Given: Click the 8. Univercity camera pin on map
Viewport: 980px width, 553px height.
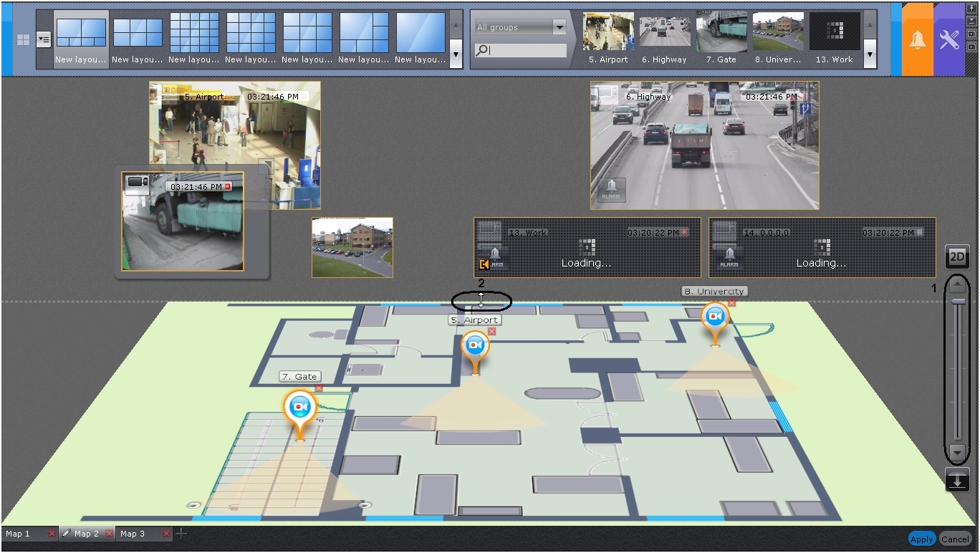Looking at the screenshot, I should point(714,317).
